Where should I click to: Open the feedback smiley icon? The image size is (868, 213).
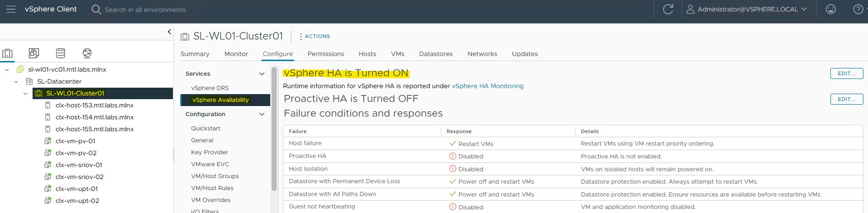(x=831, y=9)
